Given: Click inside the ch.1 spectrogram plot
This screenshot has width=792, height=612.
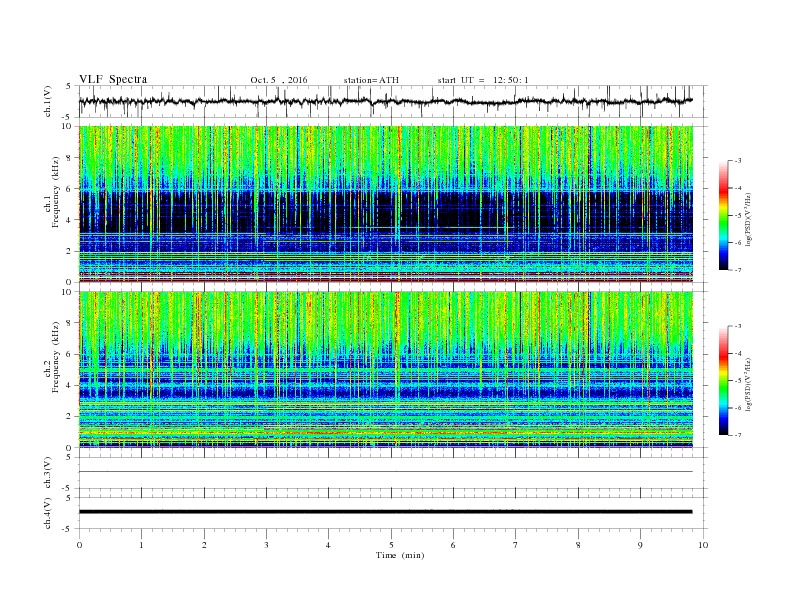Looking at the screenshot, I should point(386,204).
